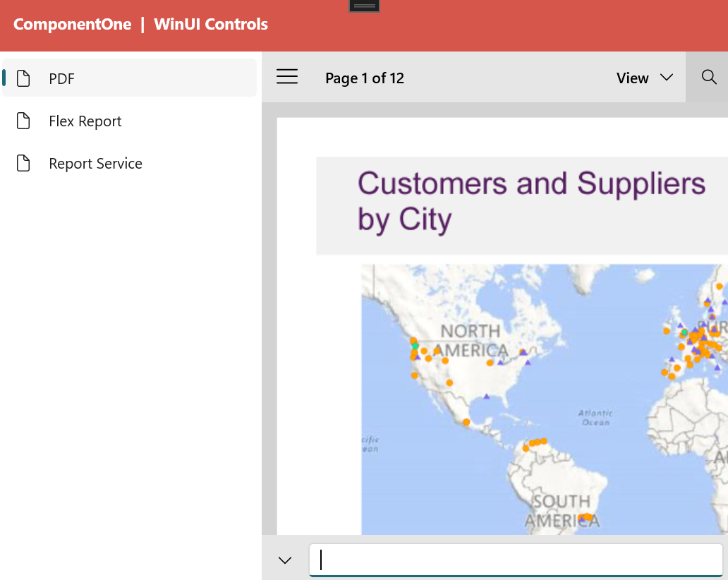
Task: Click green marker on North America's west coast
Action: coord(415,346)
